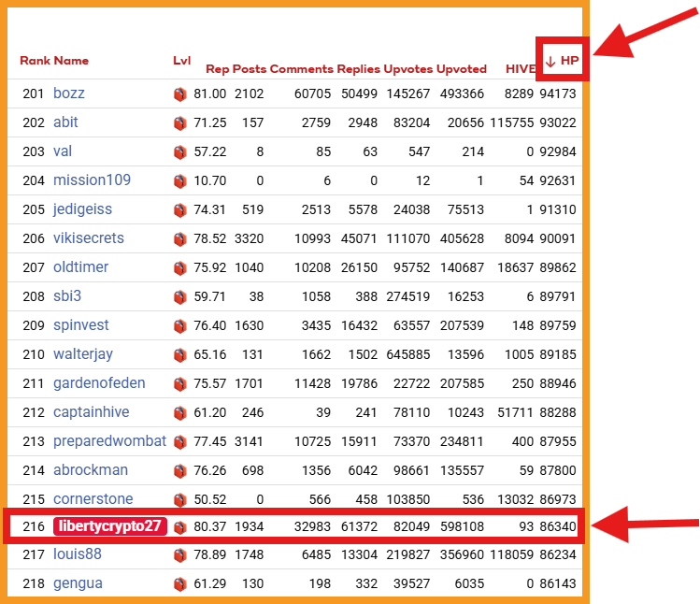Click the level icon in preparedwombat row
700x604 pixels.
pyautogui.click(x=180, y=442)
